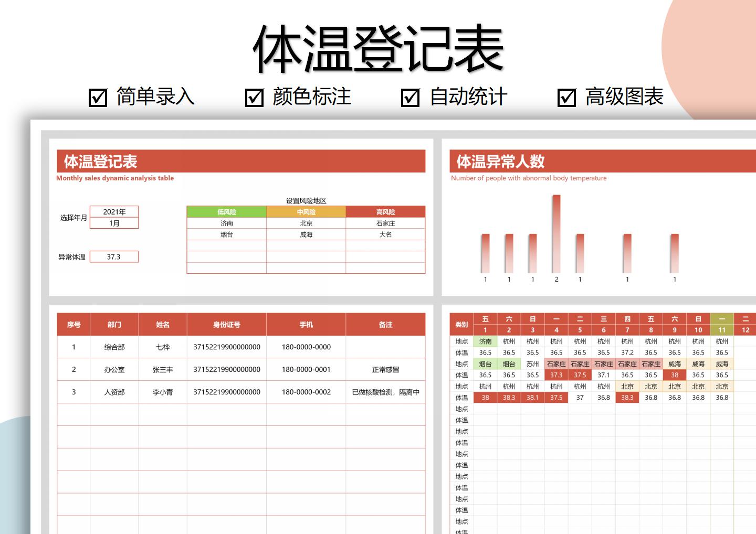
Task: Open the month selector showing 1月
Action: tap(114, 223)
